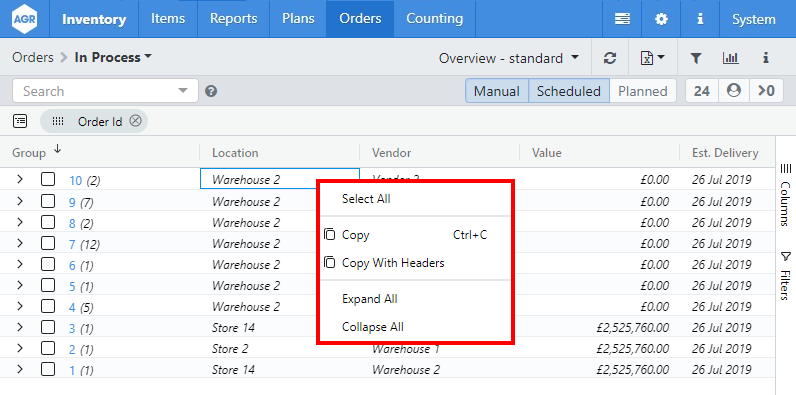Choose Collapse All from context menu
The image size is (796, 395).
[x=415, y=326]
